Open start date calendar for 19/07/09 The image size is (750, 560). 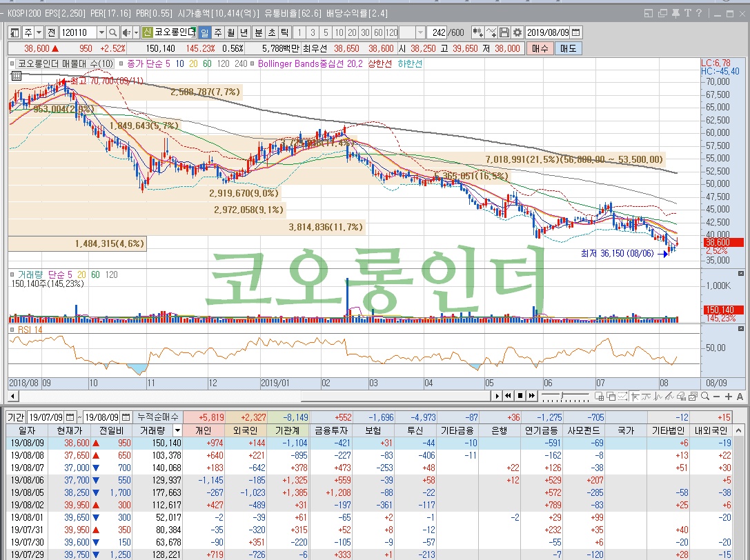pyautogui.click(x=70, y=417)
